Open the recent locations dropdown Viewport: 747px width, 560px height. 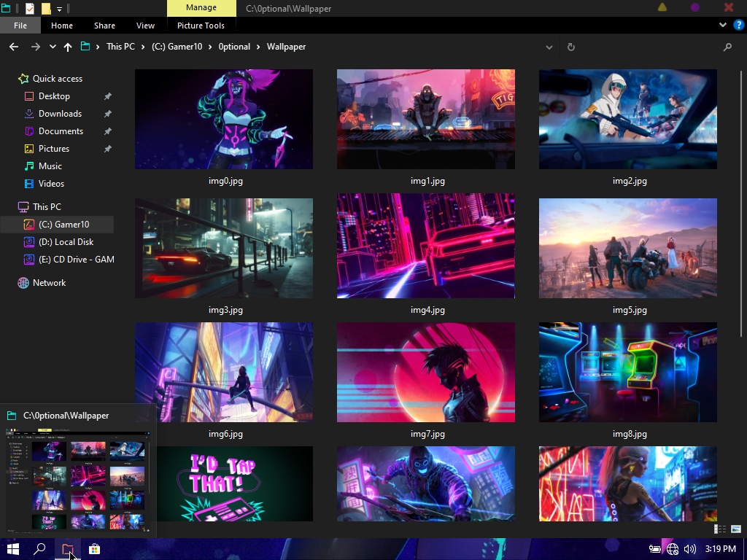[53, 47]
